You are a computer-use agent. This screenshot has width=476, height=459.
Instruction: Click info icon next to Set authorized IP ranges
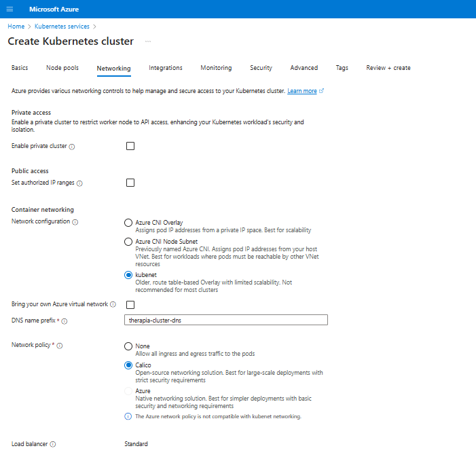tap(79, 183)
